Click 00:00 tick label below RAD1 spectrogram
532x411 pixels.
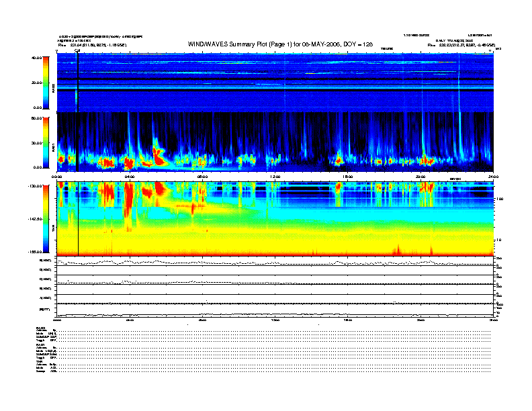tap(56, 177)
